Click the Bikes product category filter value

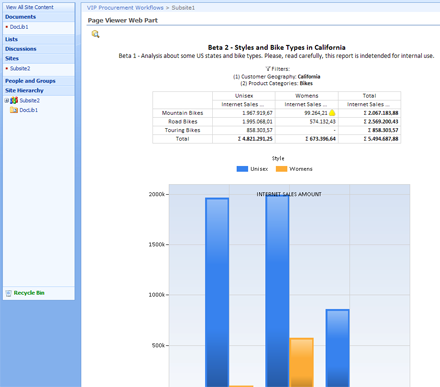[306, 83]
